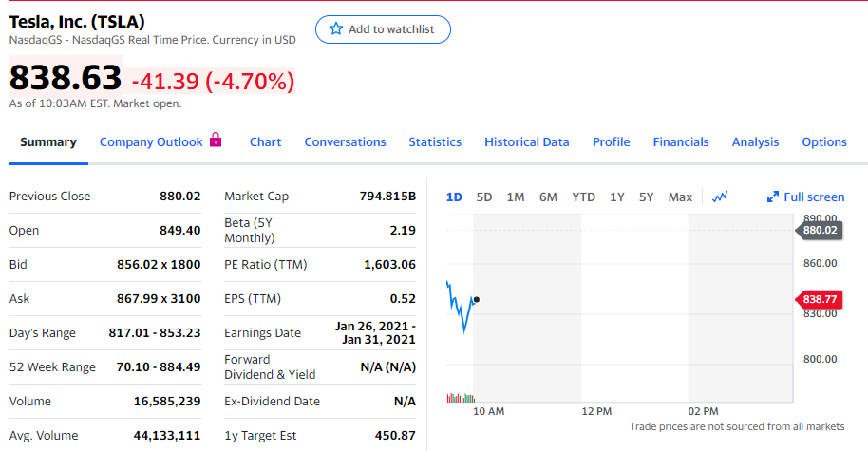Click the Trade prices disclaimer text
This screenshot has height=451, width=868.
[737, 426]
